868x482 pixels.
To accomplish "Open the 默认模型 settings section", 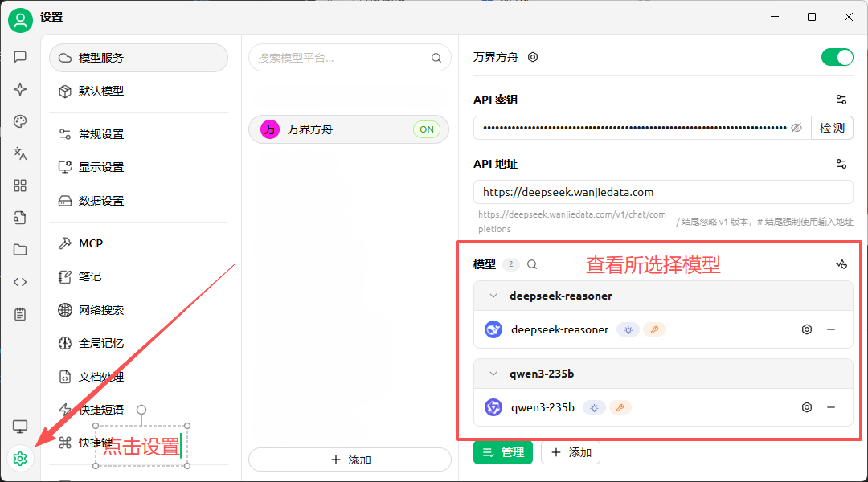I will [101, 92].
